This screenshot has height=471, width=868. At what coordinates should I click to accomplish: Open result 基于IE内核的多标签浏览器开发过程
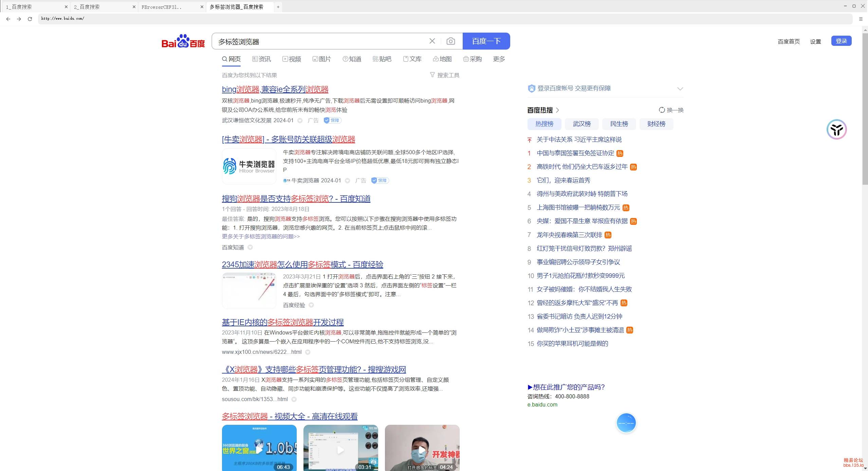tap(283, 322)
